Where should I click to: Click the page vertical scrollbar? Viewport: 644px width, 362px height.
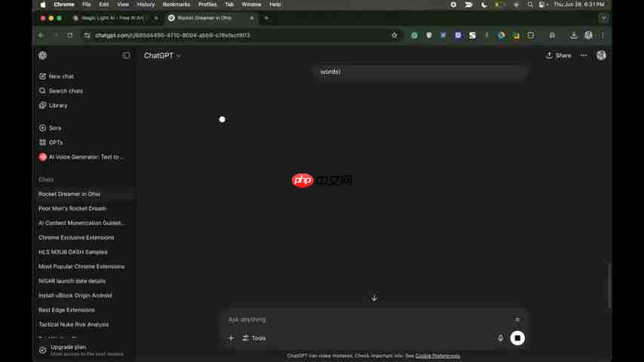(x=609, y=284)
